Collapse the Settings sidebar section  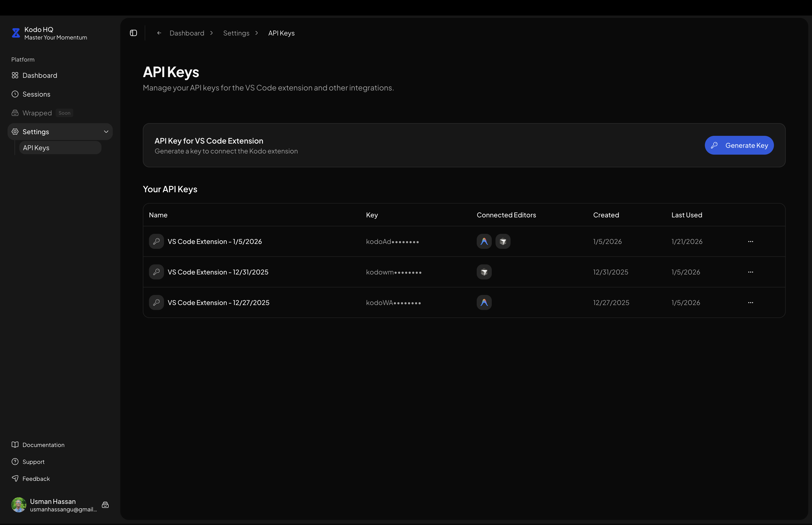(106, 132)
